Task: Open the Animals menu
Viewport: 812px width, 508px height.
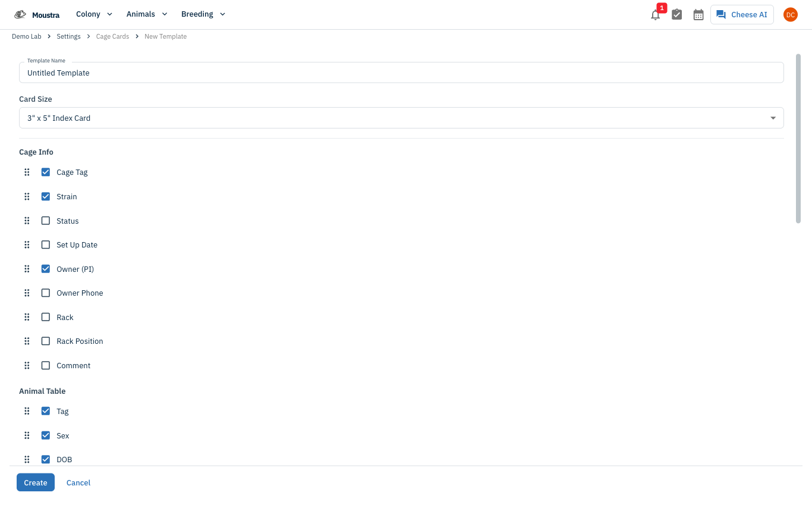Action: pos(147,14)
